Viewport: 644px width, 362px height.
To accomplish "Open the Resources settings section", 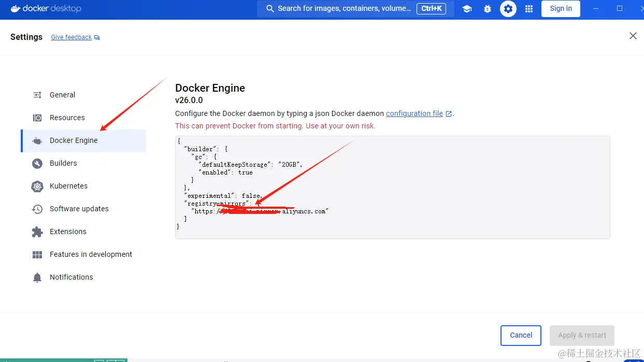I will coord(83,118).
